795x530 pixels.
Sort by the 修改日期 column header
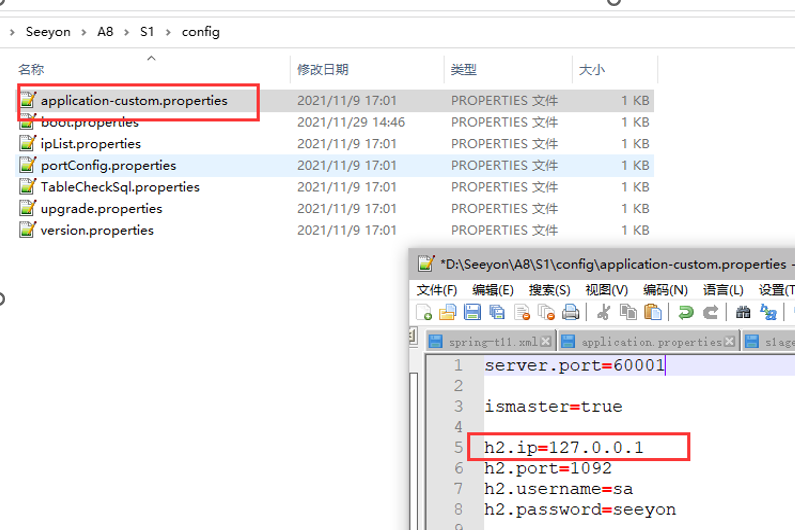click(322, 69)
